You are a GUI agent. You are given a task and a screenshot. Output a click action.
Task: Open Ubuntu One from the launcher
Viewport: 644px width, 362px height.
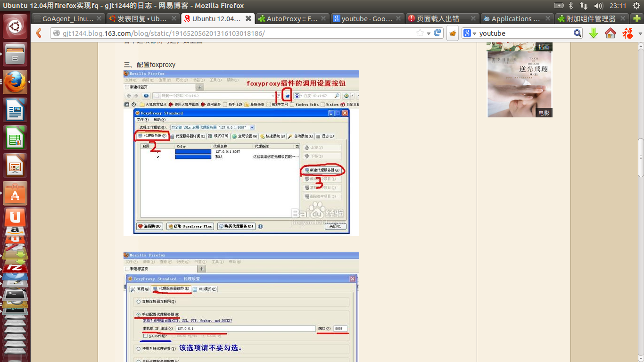click(15, 217)
